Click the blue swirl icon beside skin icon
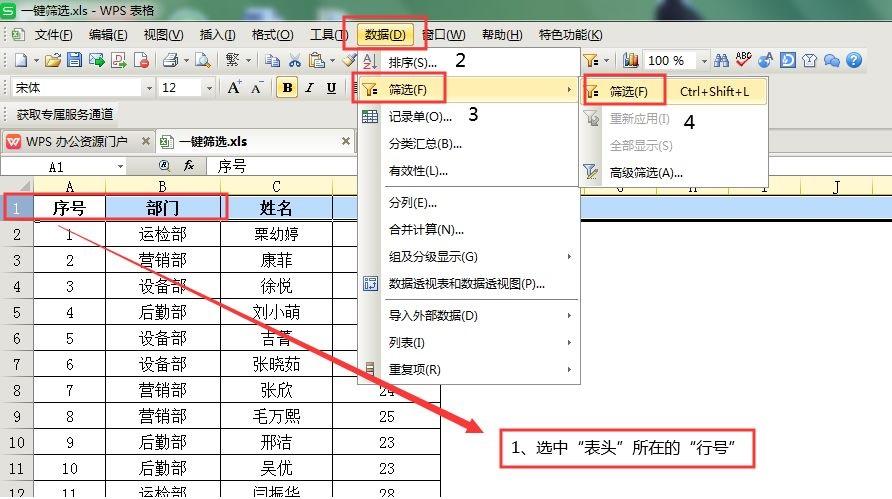The width and height of the screenshot is (892, 499). (788, 60)
